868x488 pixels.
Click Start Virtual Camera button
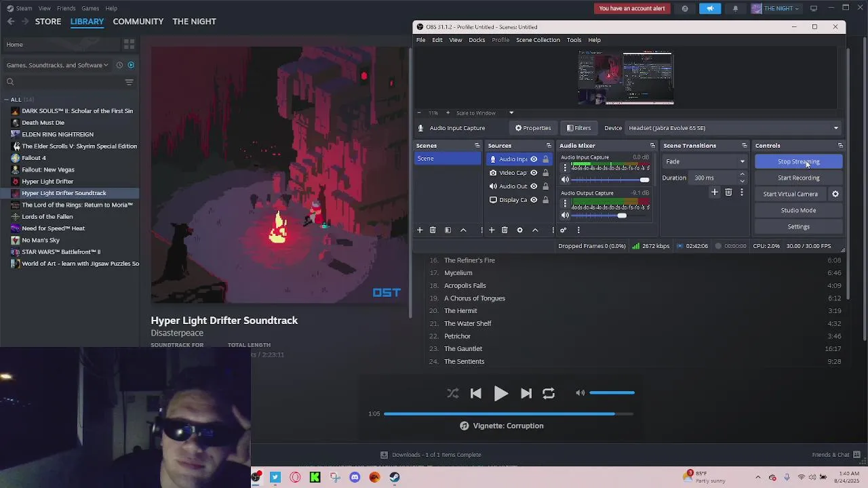(791, 194)
